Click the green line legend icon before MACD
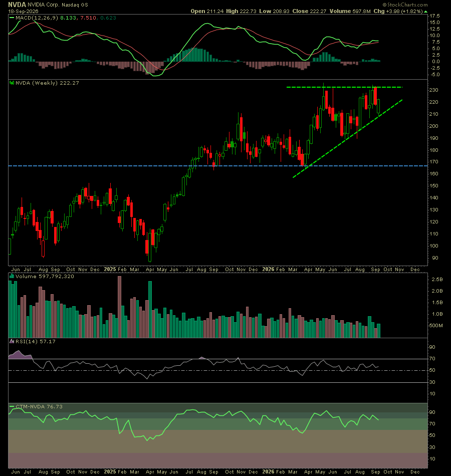The width and height of the screenshot is (451, 476). click(x=12, y=18)
